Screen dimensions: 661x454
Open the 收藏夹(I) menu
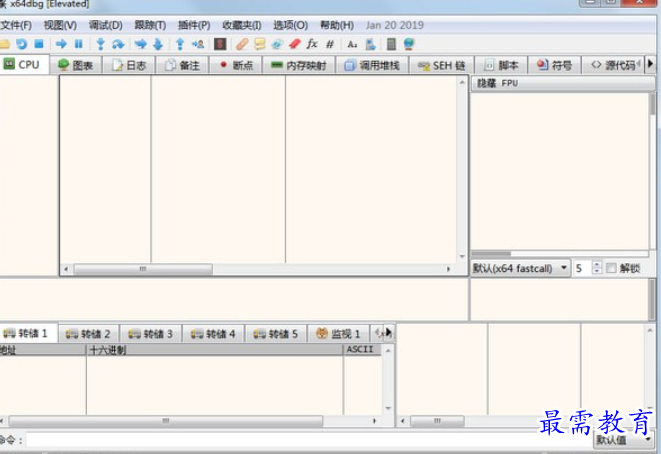pyautogui.click(x=242, y=25)
